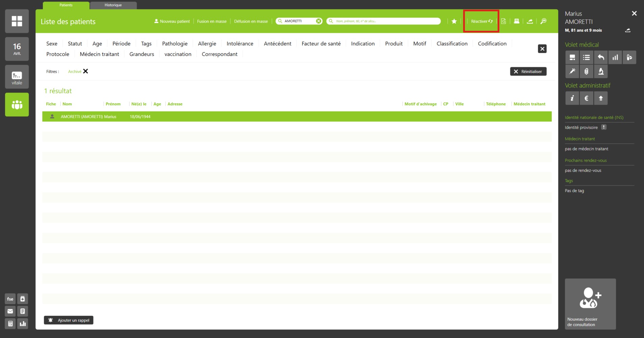This screenshot has width=644, height=338.
Task: Click the fse icon in the sidebar
Action: (x=10, y=299)
